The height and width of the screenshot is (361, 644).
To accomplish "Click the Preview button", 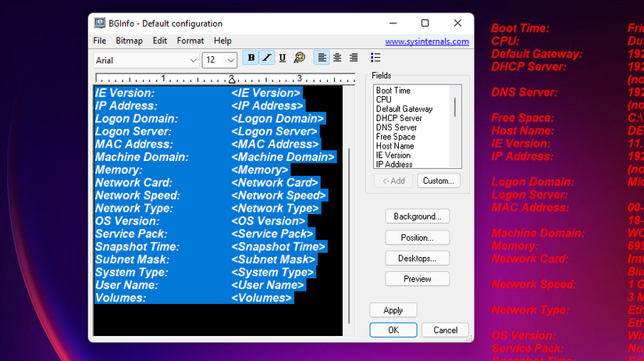I will point(418,279).
